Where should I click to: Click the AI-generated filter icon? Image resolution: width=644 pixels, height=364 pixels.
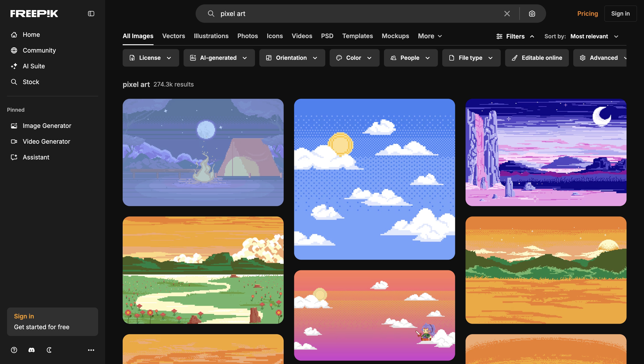click(x=193, y=58)
